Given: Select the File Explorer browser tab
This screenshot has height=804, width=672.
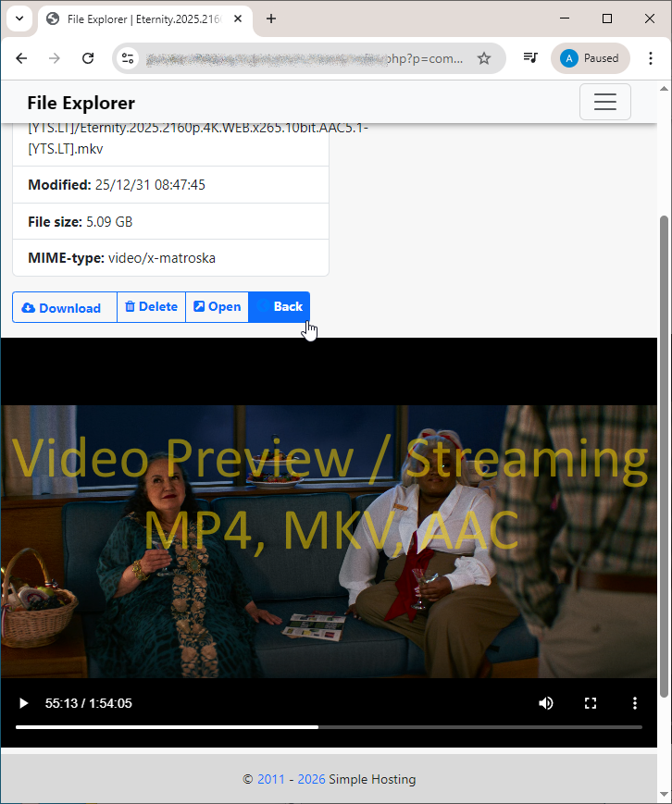Looking at the screenshot, I should point(144,19).
